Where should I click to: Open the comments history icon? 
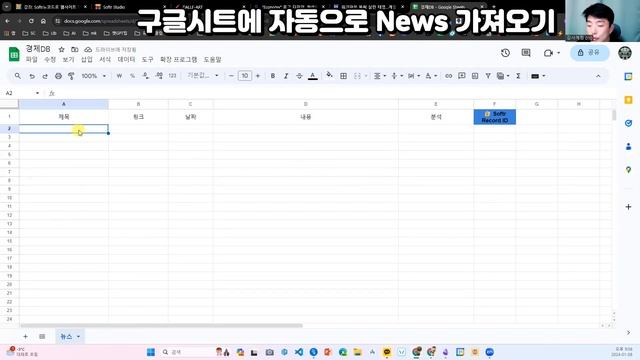(x=526, y=53)
